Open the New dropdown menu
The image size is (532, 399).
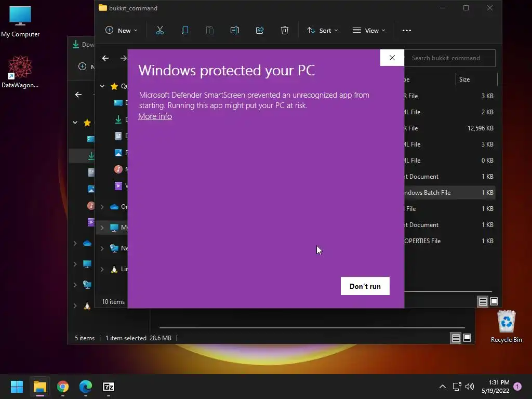122,31
